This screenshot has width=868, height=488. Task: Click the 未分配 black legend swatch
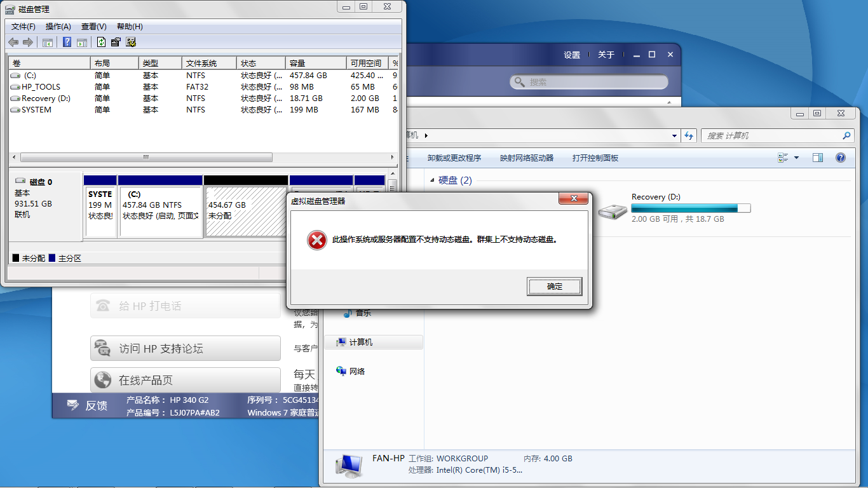point(16,258)
